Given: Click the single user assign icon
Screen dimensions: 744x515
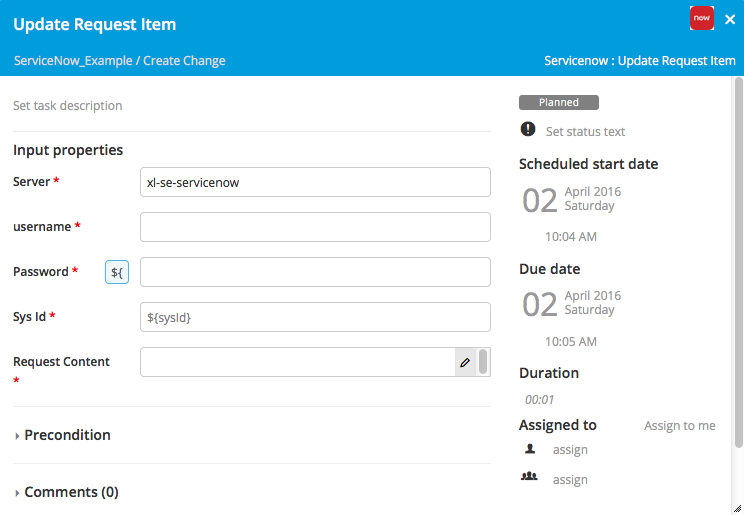Looking at the screenshot, I should (530, 449).
